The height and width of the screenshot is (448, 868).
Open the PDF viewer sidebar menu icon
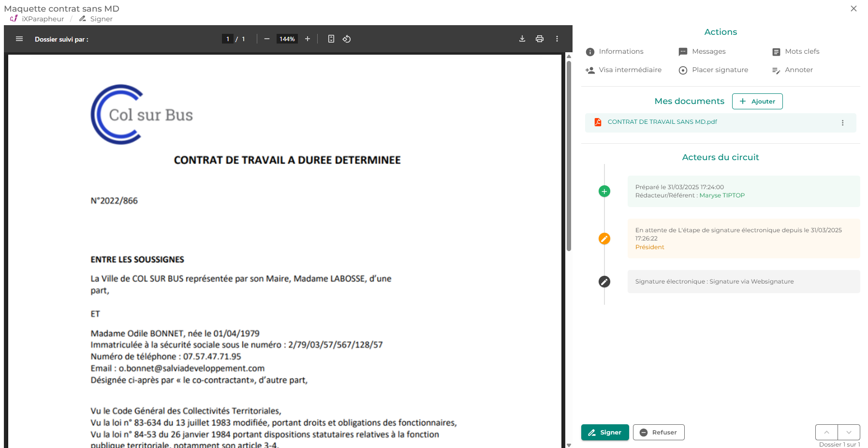[19, 39]
